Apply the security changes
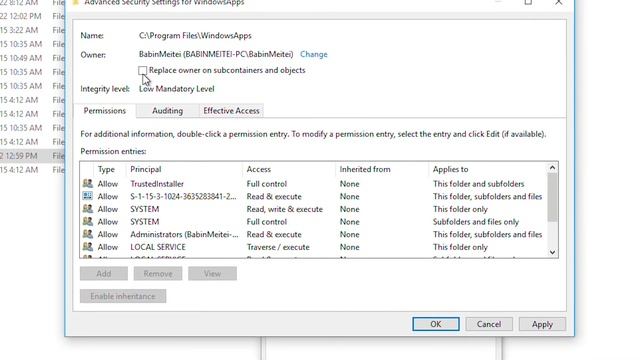The width and height of the screenshot is (640, 360). [542, 324]
